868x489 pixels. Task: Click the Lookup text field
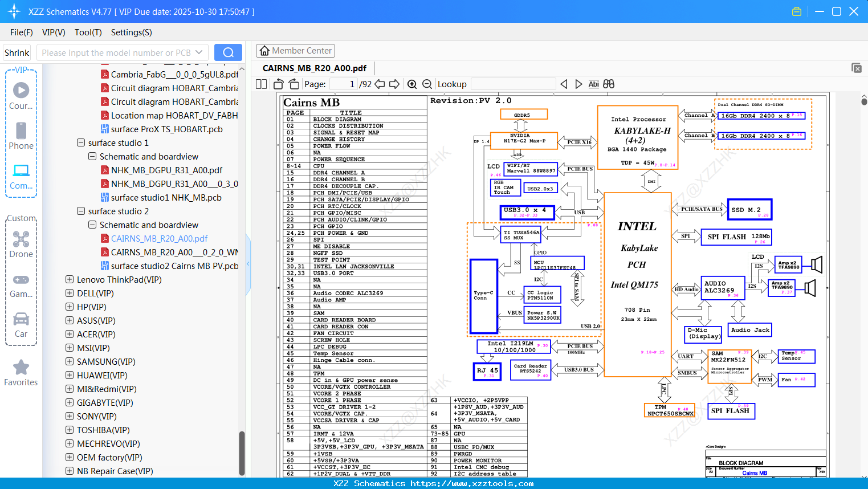pos(513,84)
